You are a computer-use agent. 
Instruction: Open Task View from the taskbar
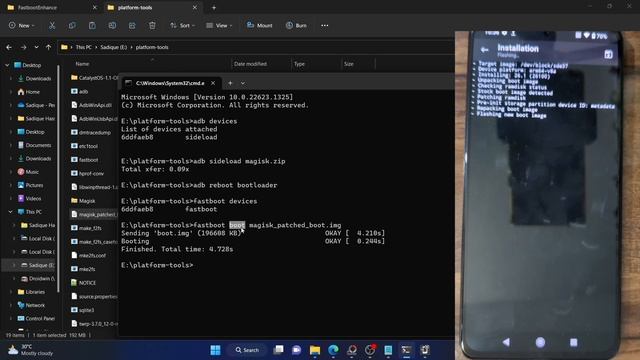point(278,350)
